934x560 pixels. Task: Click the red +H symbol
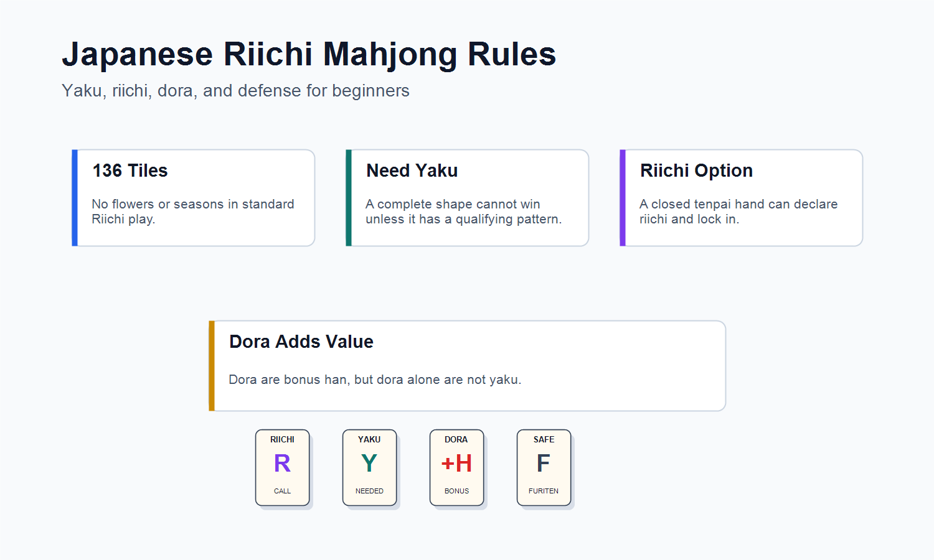pos(456,464)
